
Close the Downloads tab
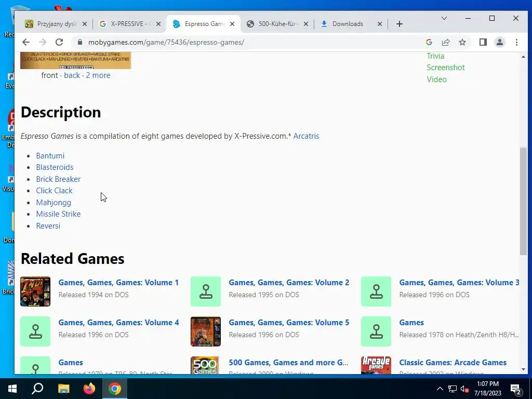tap(380, 24)
